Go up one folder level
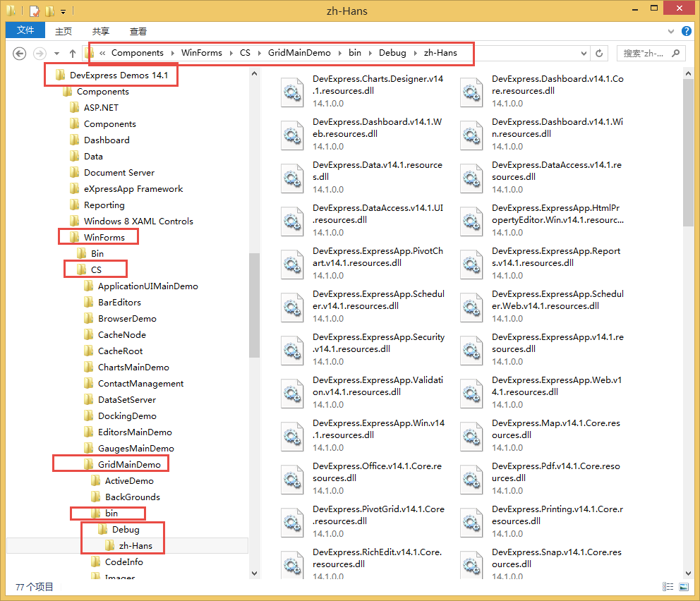 click(x=73, y=54)
